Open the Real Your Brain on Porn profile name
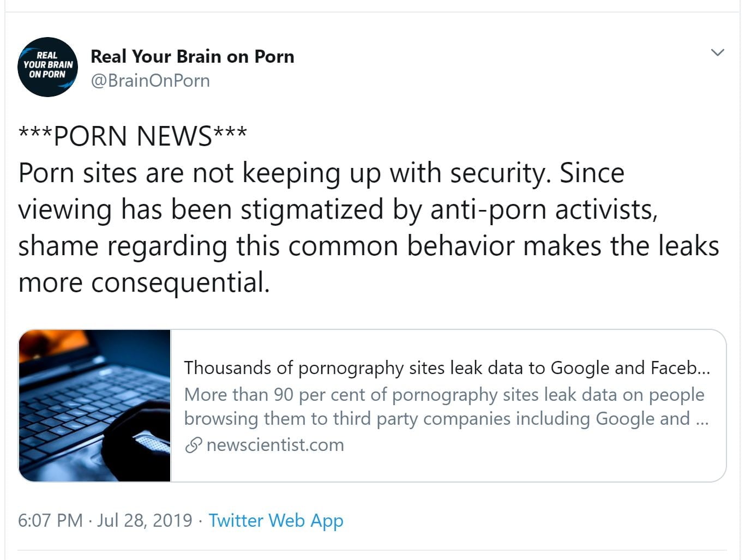Screen dimensions: 745x560 [x=192, y=56]
